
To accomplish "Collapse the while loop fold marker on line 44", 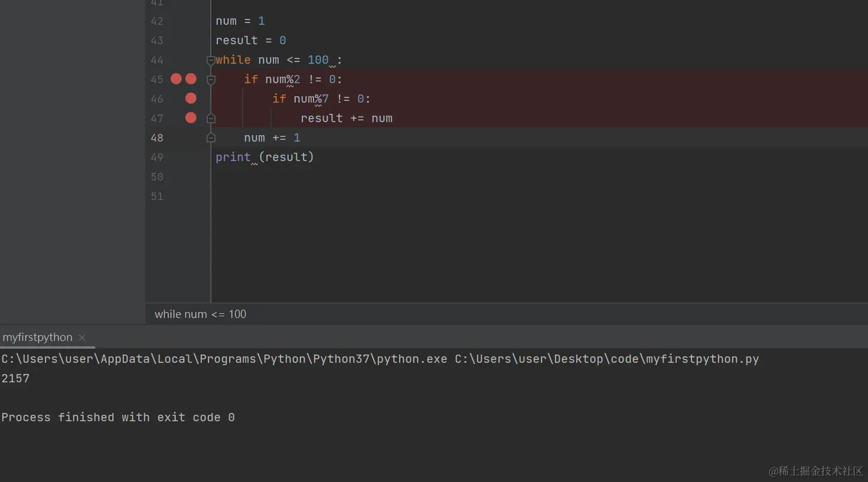I will 211,60.
